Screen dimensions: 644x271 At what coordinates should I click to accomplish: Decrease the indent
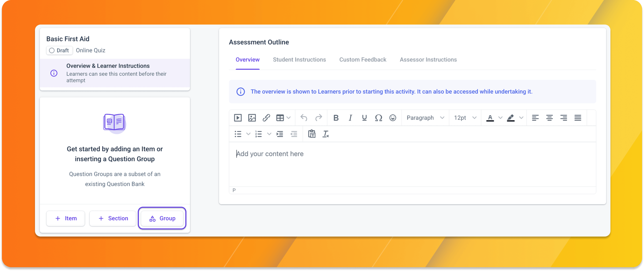294,134
